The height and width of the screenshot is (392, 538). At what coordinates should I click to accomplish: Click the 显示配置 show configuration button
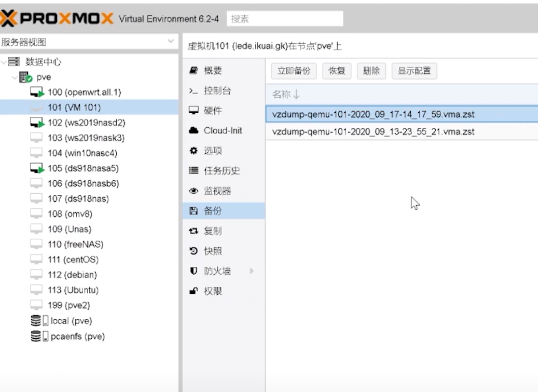[x=414, y=71]
